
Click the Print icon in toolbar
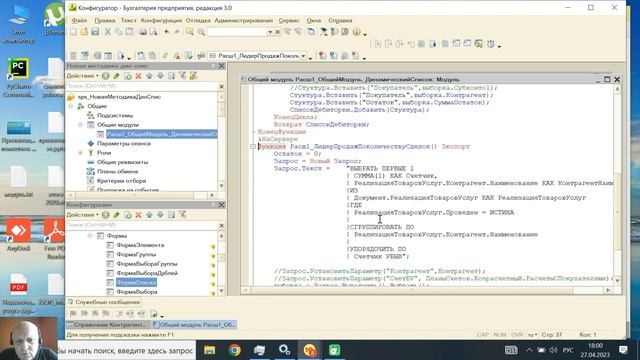tap(142, 32)
